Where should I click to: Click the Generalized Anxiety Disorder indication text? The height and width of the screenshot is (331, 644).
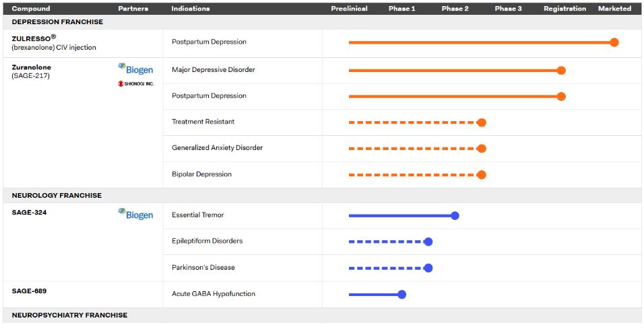(217, 148)
